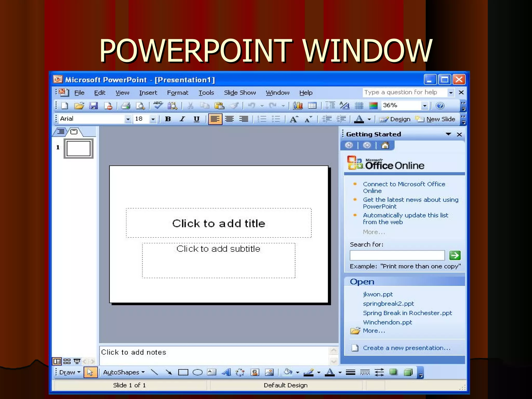The height and width of the screenshot is (399, 532).
Task: Open Print Preview with the magnifier page icon
Action: [141, 106]
